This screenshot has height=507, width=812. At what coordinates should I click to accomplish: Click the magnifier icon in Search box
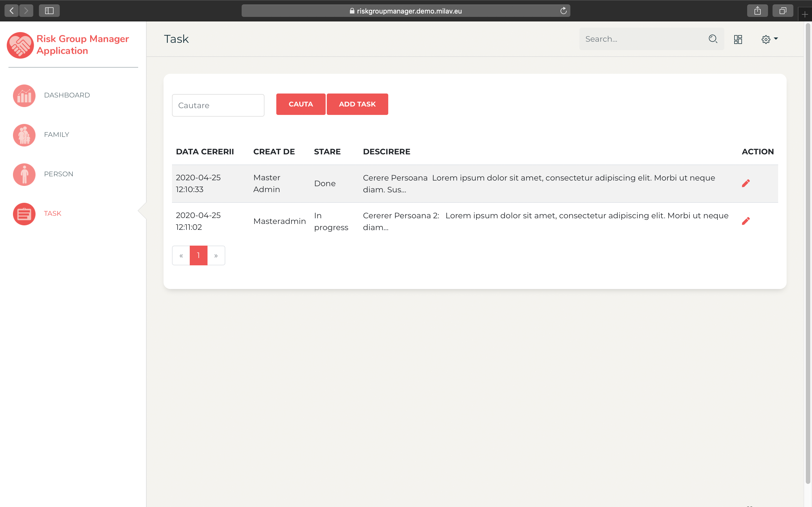coord(713,39)
